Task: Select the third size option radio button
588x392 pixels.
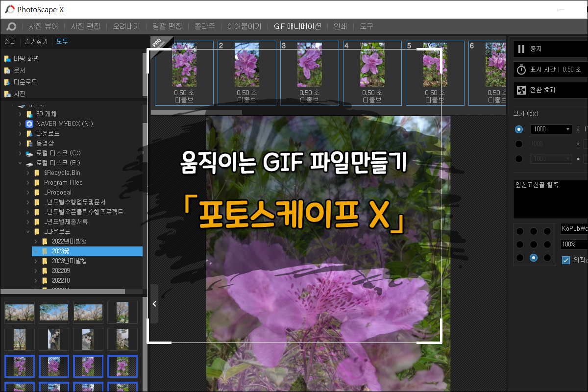Action: coord(519,159)
